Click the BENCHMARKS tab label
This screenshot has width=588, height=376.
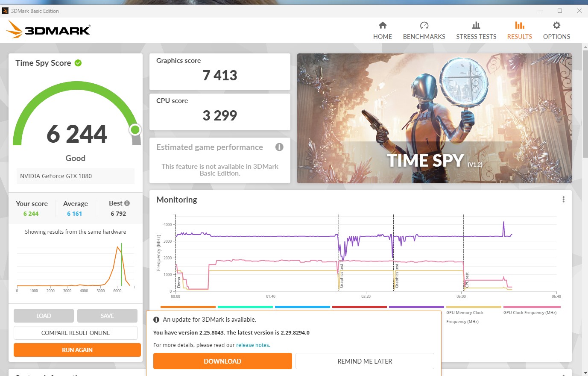point(424,37)
